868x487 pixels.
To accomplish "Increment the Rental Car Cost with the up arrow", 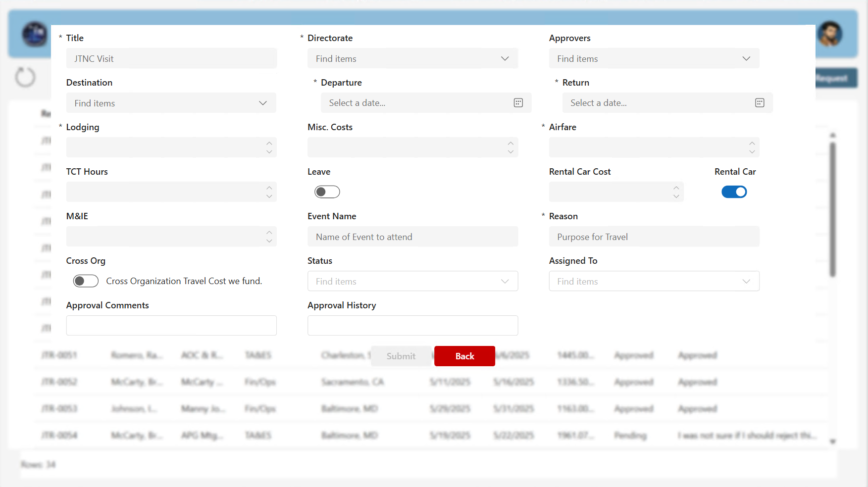I will [676, 188].
